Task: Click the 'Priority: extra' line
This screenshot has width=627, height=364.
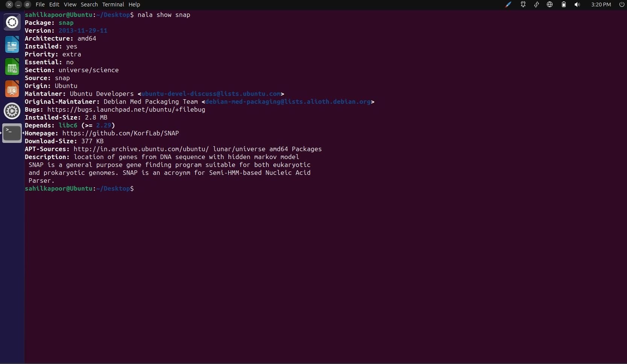Action: coord(53,54)
